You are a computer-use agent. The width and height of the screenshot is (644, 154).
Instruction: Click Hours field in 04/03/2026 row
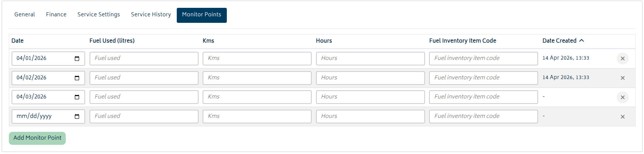point(370,97)
